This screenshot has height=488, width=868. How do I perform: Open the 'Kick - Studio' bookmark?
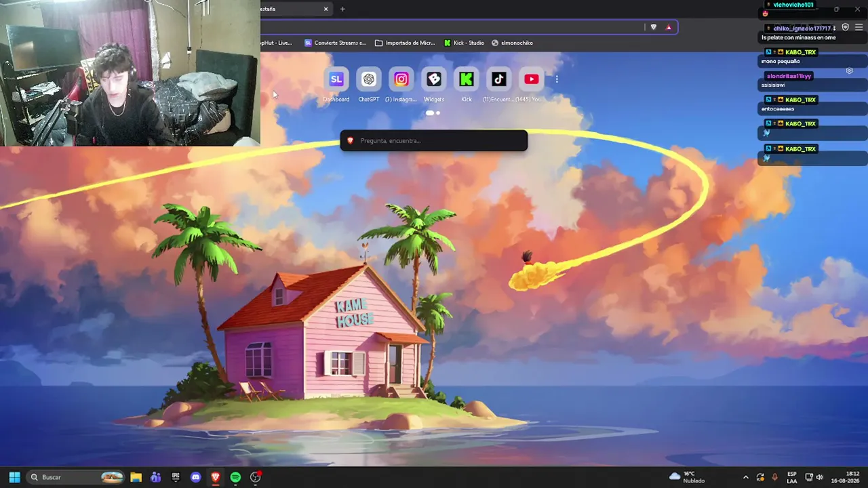coord(465,43)
